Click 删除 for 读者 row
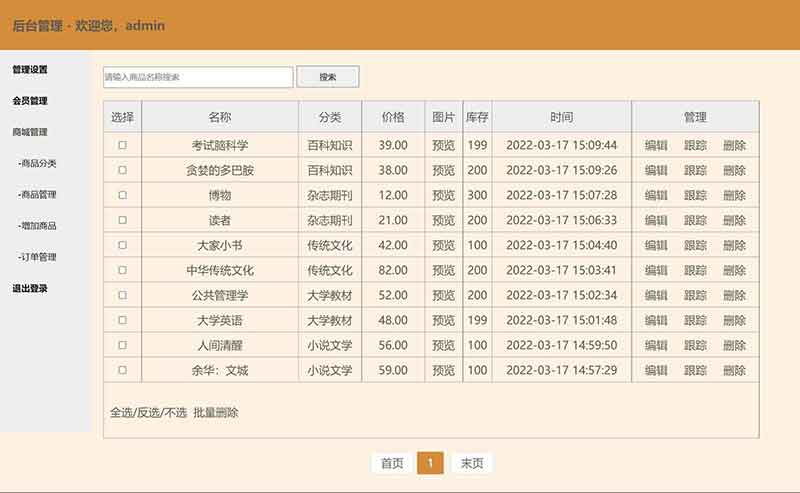This screenshot has height=493, width=800. tap(734, 220)
